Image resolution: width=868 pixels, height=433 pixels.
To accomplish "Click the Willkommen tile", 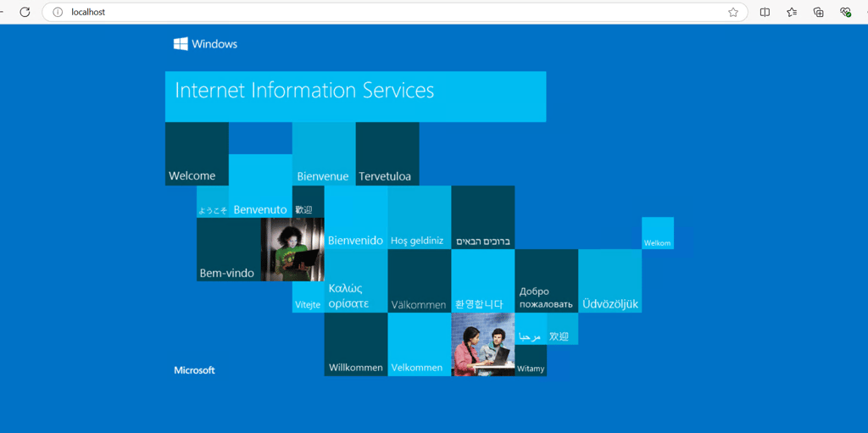I will pos(356,344).
